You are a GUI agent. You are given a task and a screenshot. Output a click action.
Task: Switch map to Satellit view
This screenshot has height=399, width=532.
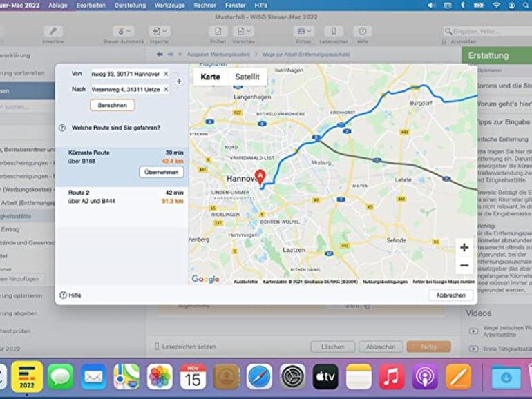click(247, 77)
